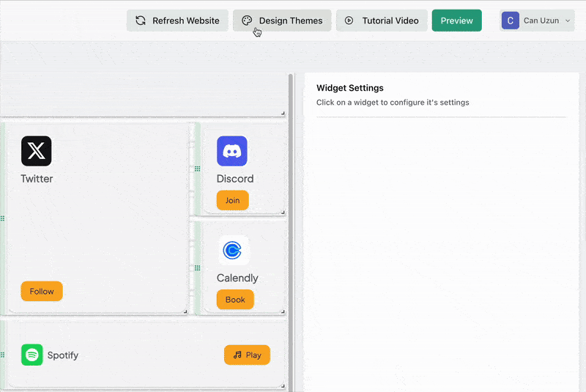
Task: Click the drag handle of Twitter widget
Action: (x=2, y=218)
